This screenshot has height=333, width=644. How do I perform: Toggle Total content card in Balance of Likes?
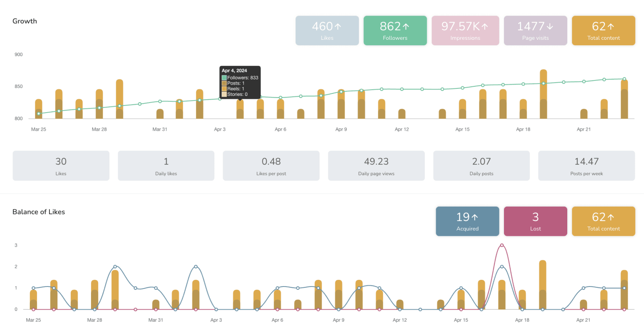pyautogui.click(x=603, y=221)
